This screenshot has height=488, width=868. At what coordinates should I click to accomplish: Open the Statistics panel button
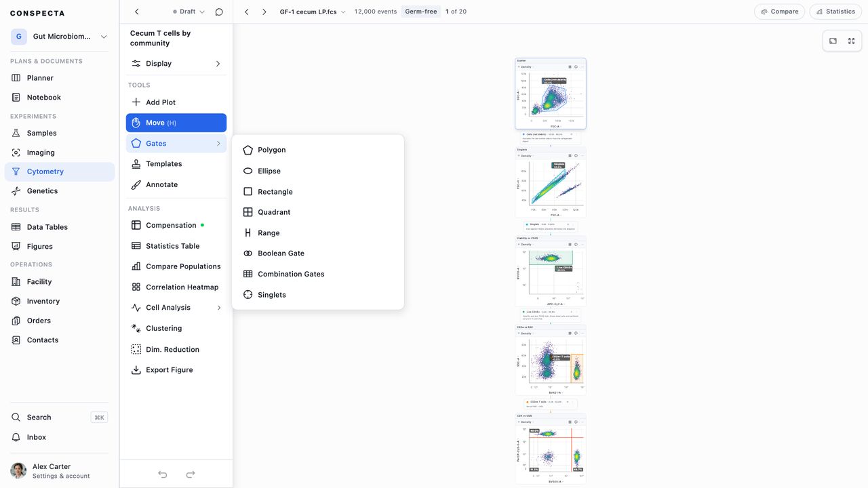(x=835, y=12)
